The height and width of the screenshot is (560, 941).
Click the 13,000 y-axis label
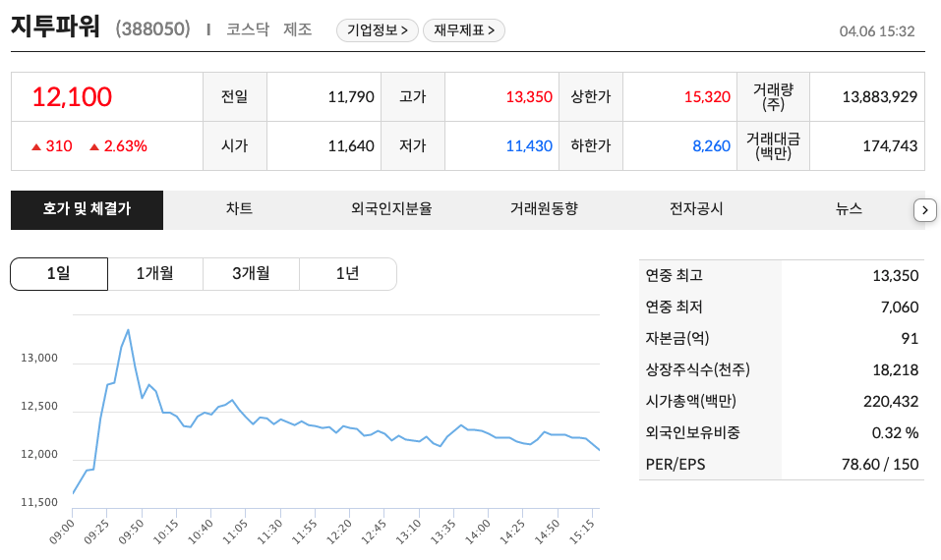click(x=39, y=358)
